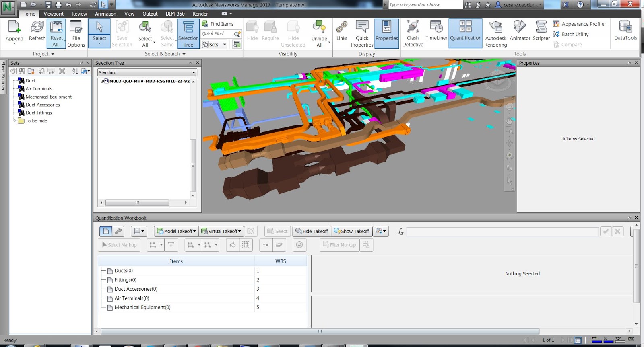Open the signed-in user account menu

(x=518, y=5)
